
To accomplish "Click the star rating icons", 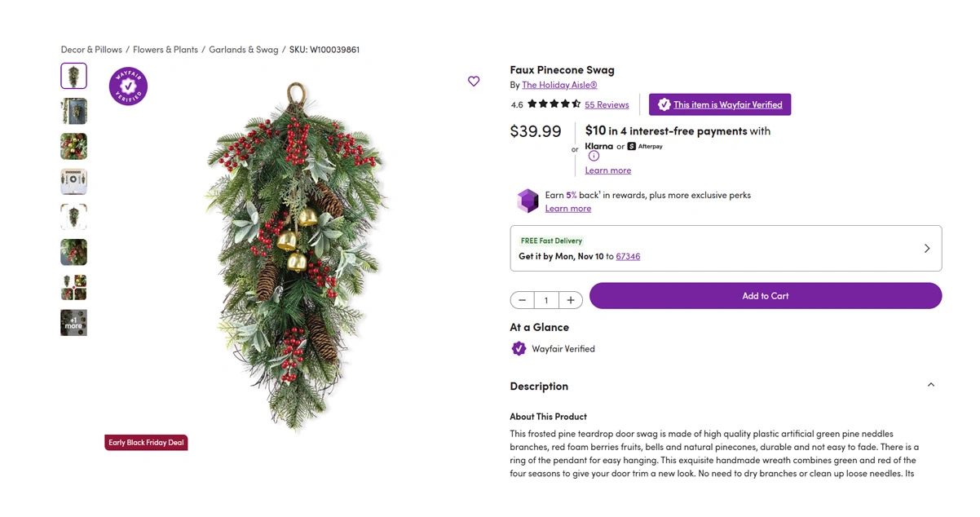I will [x=554, y=104].
